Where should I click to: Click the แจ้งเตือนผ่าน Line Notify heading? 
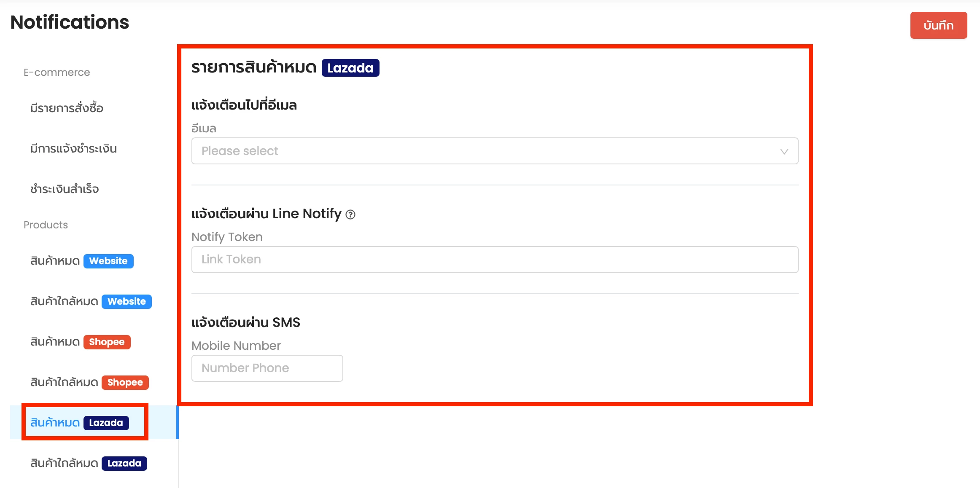point(267,214)
